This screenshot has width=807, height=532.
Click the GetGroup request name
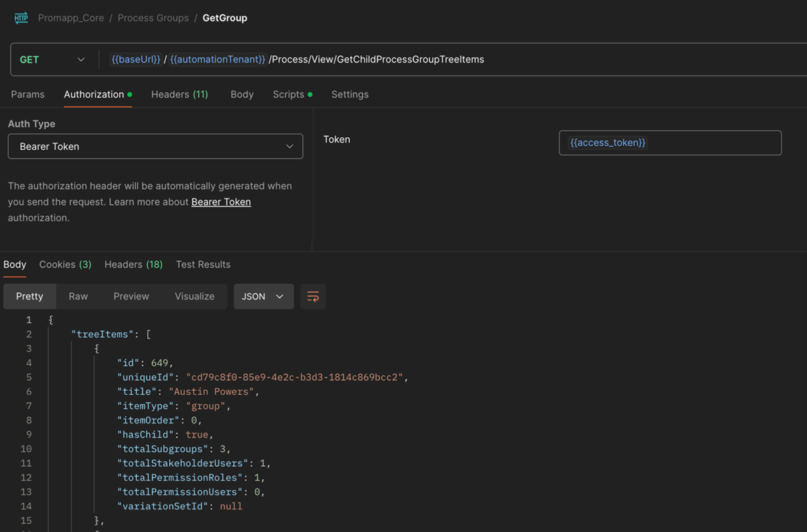click(x=225, y=18)
